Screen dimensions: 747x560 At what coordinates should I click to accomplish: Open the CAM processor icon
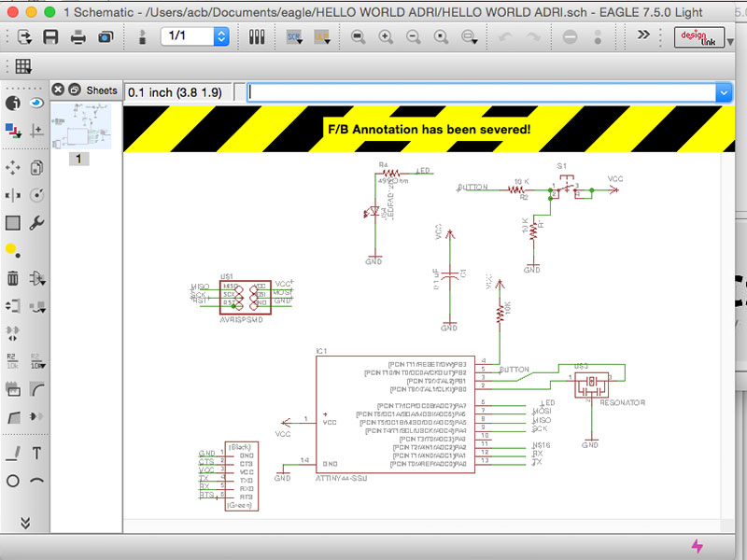point(106,36)
